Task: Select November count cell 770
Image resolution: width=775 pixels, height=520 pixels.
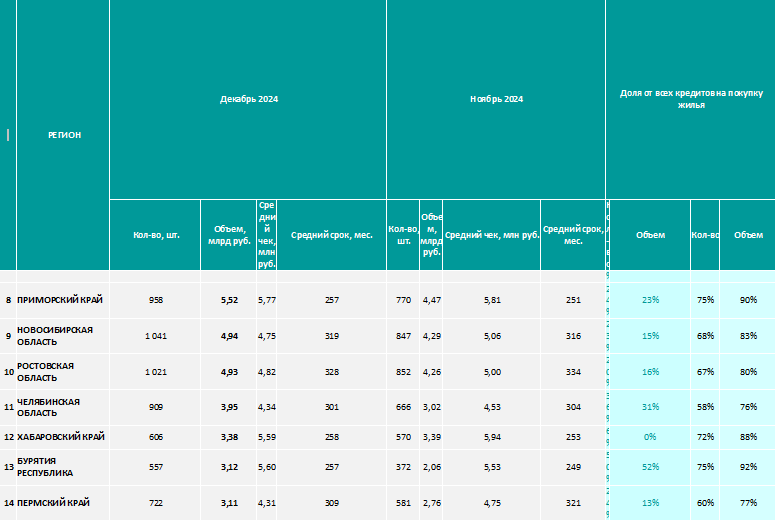Action: [403, 300]
